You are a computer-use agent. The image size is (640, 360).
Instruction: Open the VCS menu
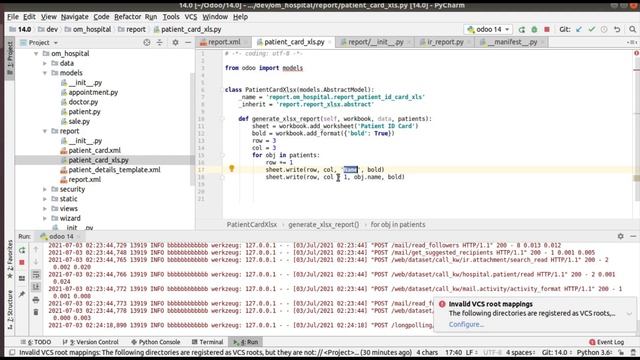coord(191,17)
